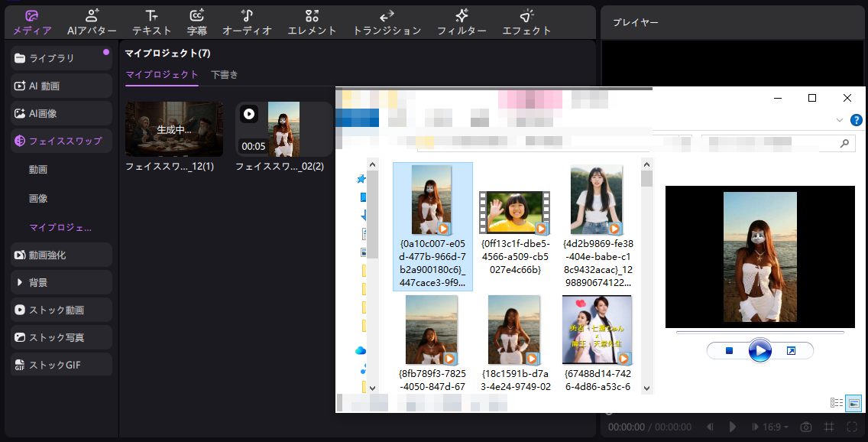Click the blue help question-mark button
Image resolution: width=868 pixels, height=442 pixels.
pos(856,119)
